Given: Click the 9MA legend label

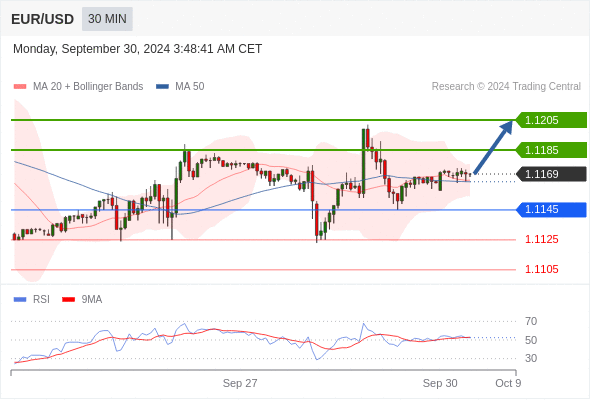Looking at the screenshot, I should [92, 300].
